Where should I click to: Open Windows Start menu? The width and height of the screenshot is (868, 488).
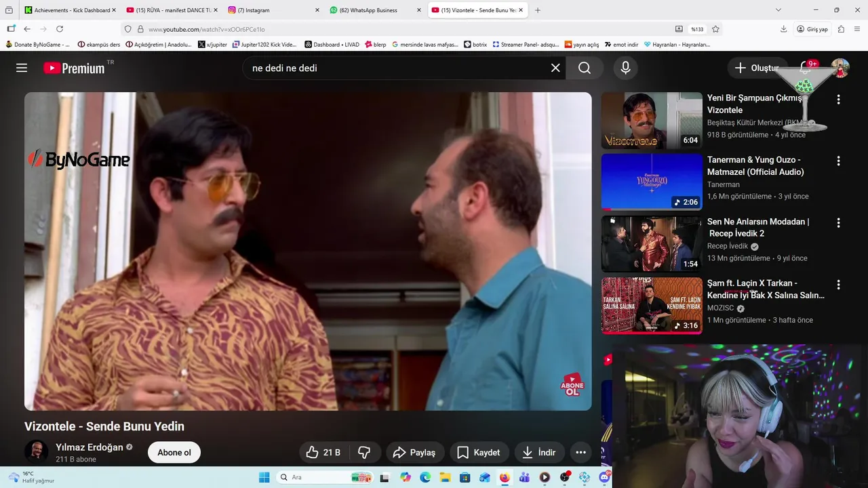click(x=264, y=477)
